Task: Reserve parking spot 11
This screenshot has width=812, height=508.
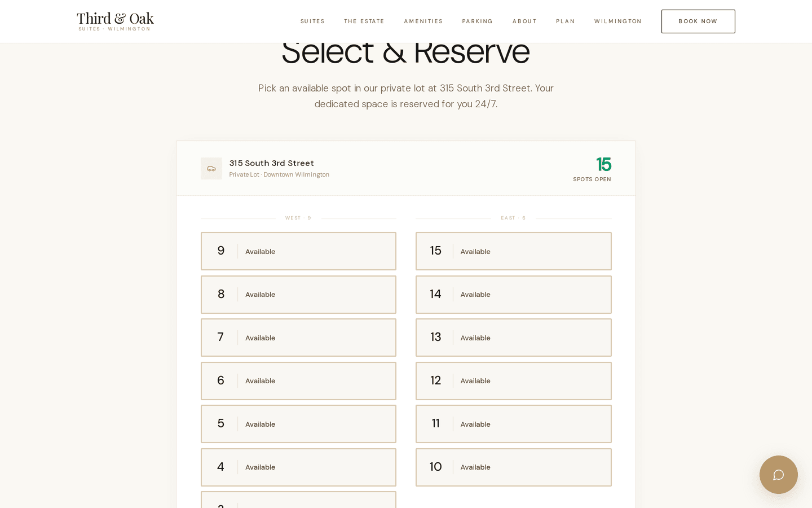Action: pyautogui.click(x=513, y=424)
